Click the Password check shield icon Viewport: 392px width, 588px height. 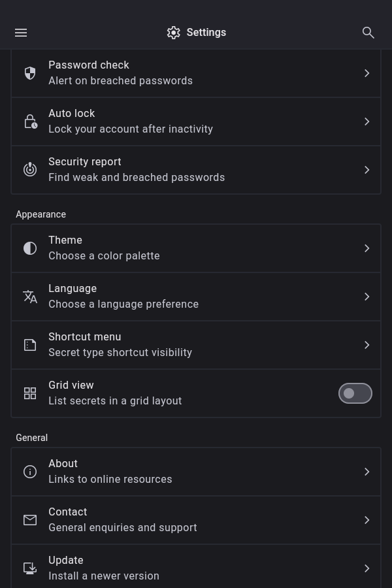click(30, 73)
